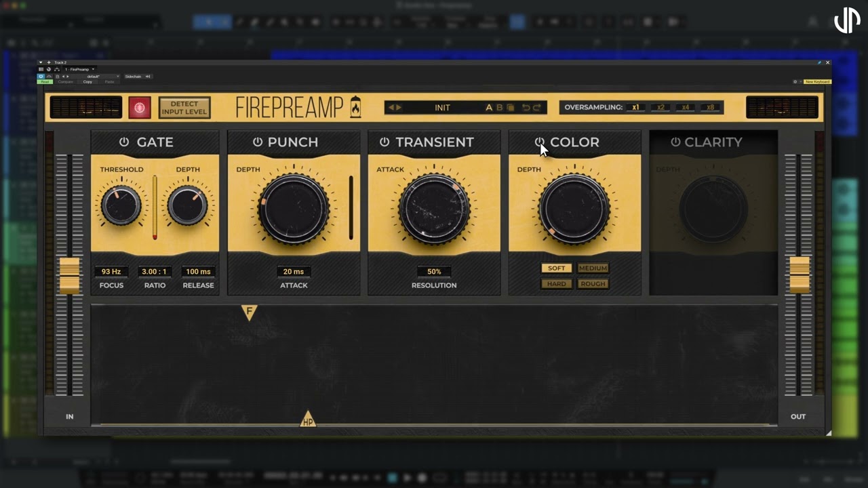Screen dimensions: 868x488
Task: Open New Keyboard control link dropdown
Action: pyautogui.click(x=816, y=81)
